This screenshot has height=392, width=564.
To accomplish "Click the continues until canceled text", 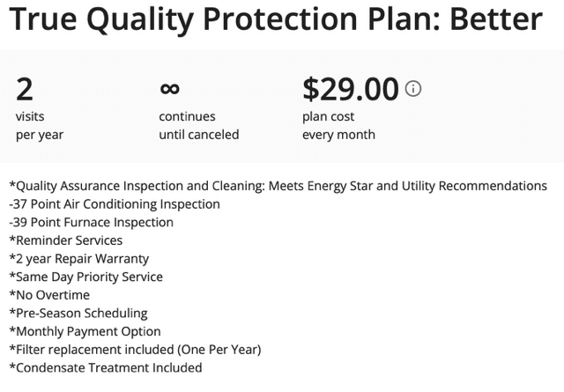I will 199,125.
